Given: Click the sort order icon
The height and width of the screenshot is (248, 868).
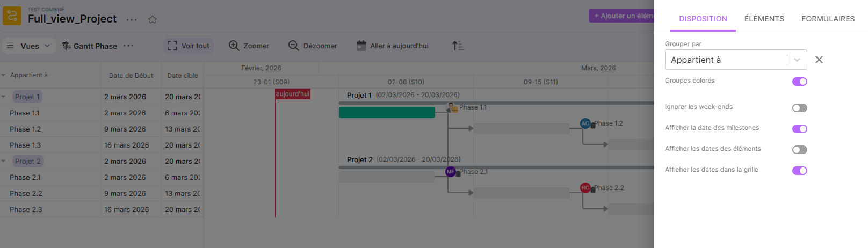Looking at the screenshot, I should 458,46.
